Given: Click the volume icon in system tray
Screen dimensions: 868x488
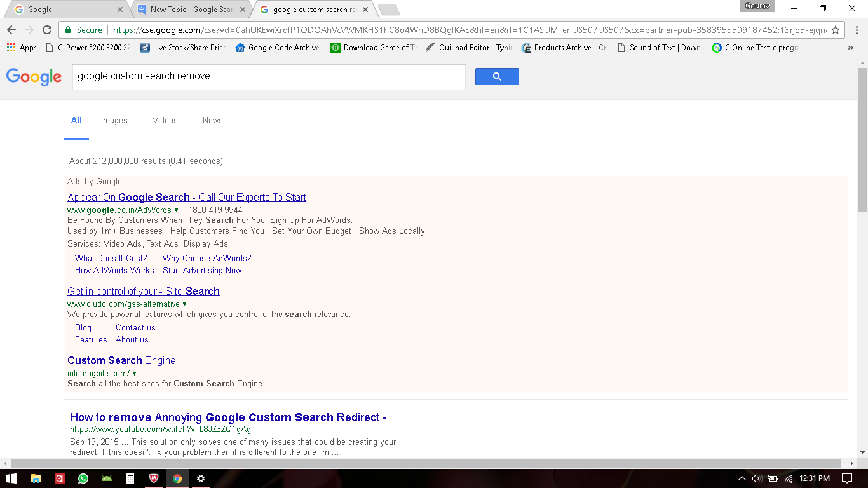Looking at the screenshot, I should pos(757,478).
